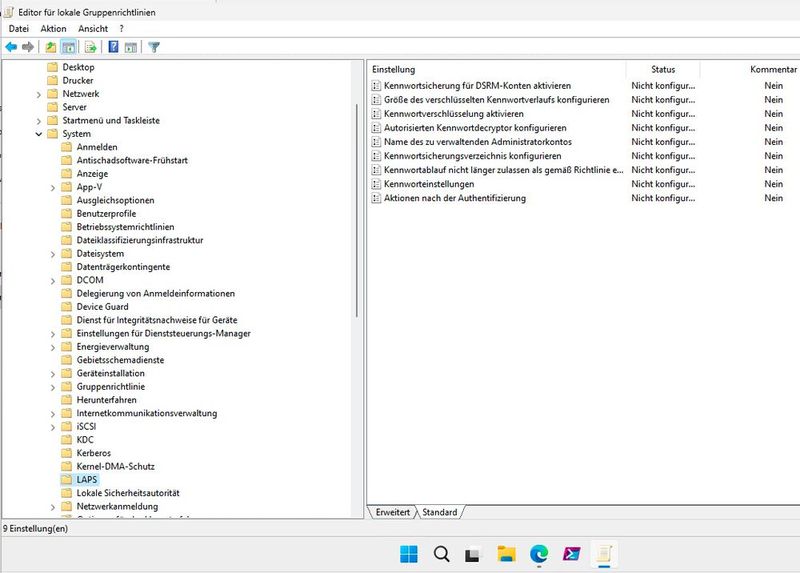Open Task View from the taskbar
The height and width of the screenshot is (573, 800).
pos(473,554)
